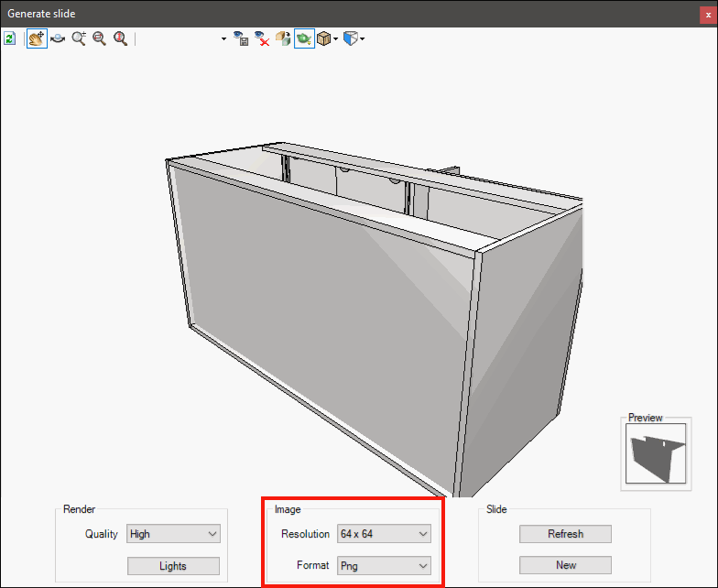Expand the blue cube view dropdown arrow
The height and width of the screenshot is (588, 718).
(363, 38)
